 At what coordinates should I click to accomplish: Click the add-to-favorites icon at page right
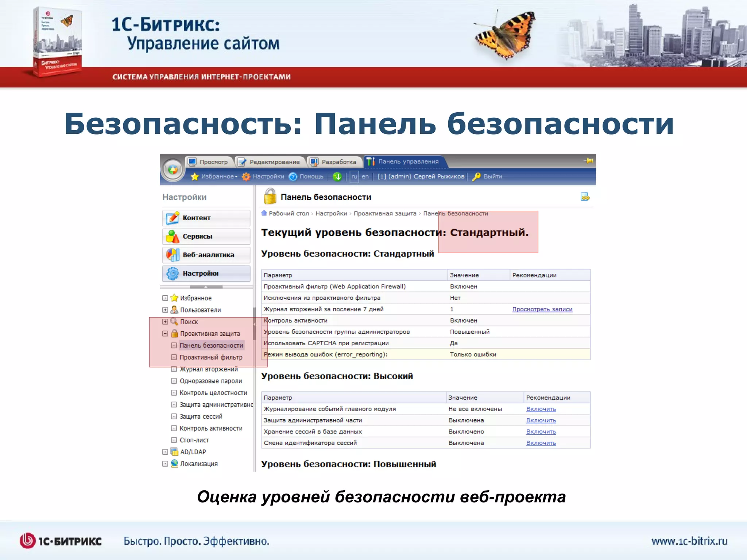[585, 197]
